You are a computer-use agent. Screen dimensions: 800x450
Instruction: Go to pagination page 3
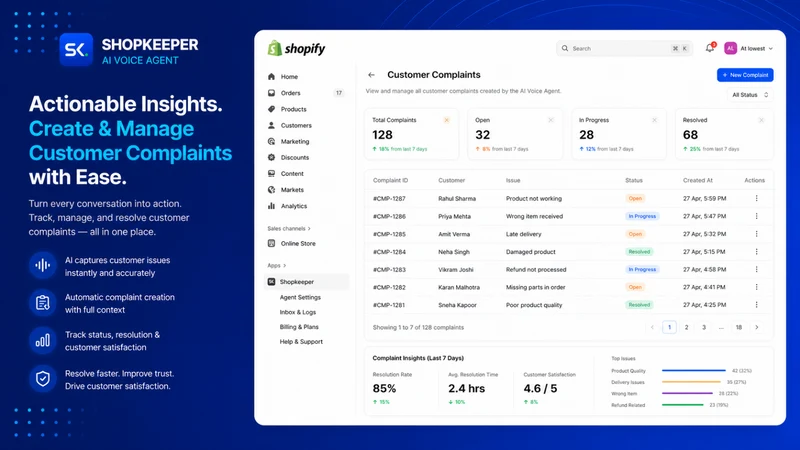[704, 327]
